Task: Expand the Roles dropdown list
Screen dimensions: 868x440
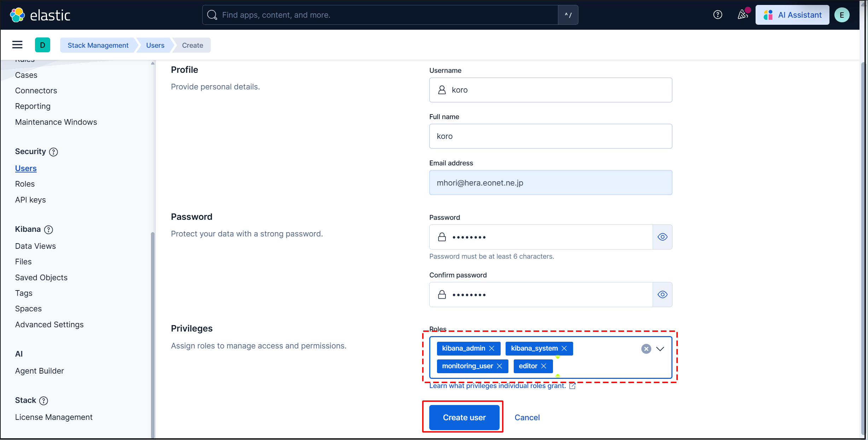Action: (x=660, y=349)
